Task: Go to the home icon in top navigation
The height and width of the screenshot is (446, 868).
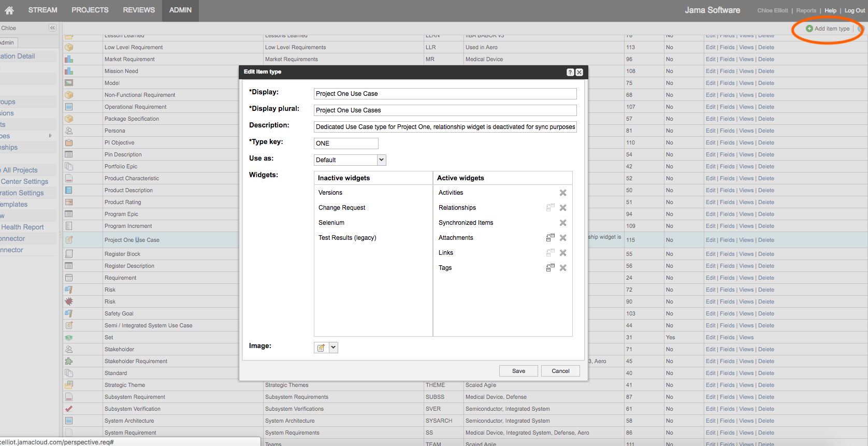Action: 9,10
